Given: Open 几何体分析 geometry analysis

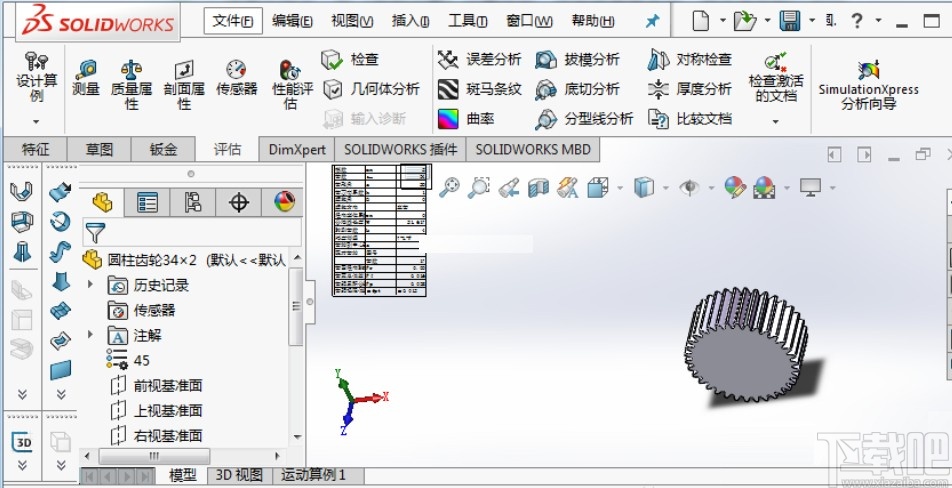Looking at the screenshot, I should (371, 89).
